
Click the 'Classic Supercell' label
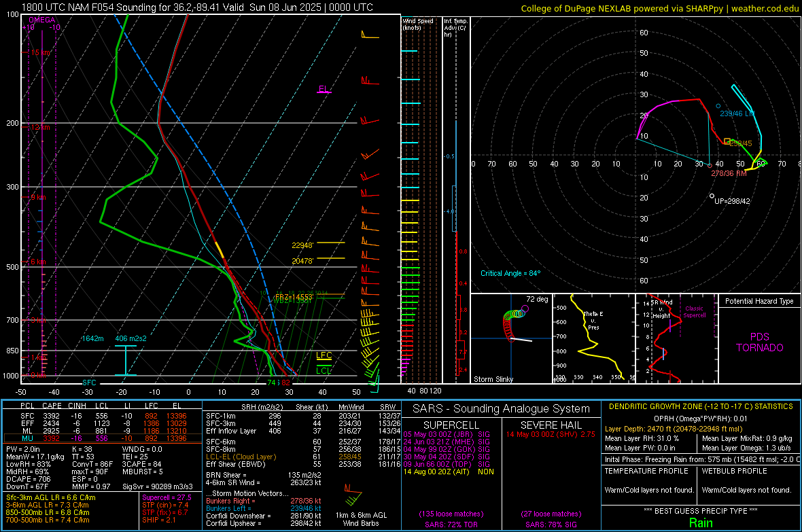click(694, 312)
